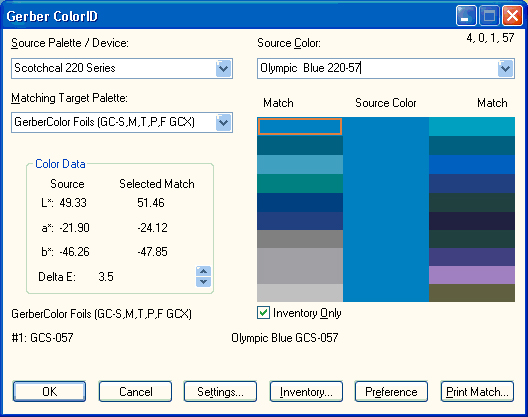Image resolution: width=528 pixels, height=417 pixels.
Task: Select the dark violet right match swatch
Action: pos(472,257)
